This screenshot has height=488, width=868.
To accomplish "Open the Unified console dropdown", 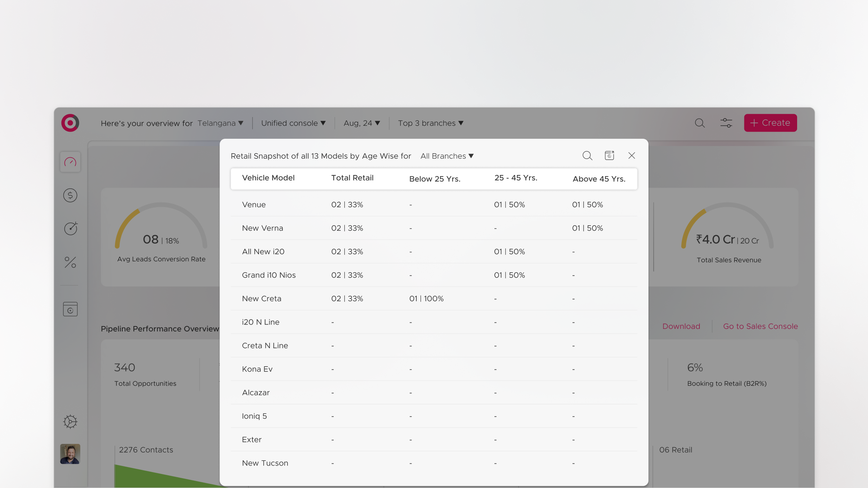I will point(293,123).
